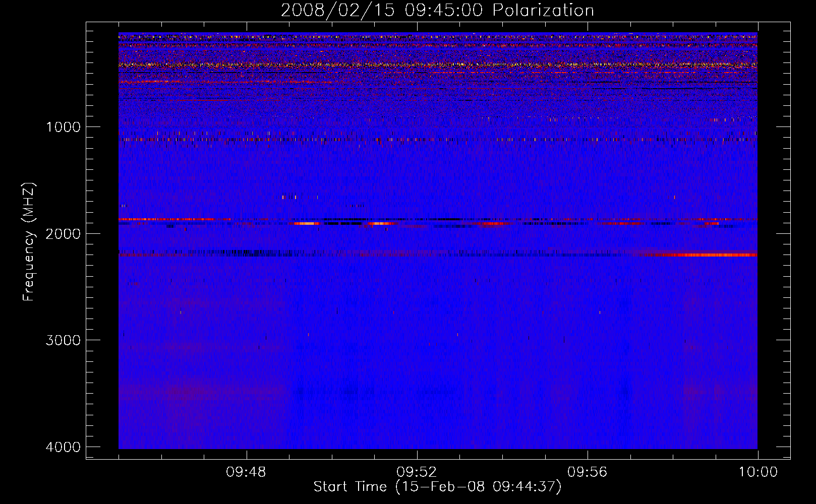Click the bright red band at right near 2200 MHz

click(706, 255)
